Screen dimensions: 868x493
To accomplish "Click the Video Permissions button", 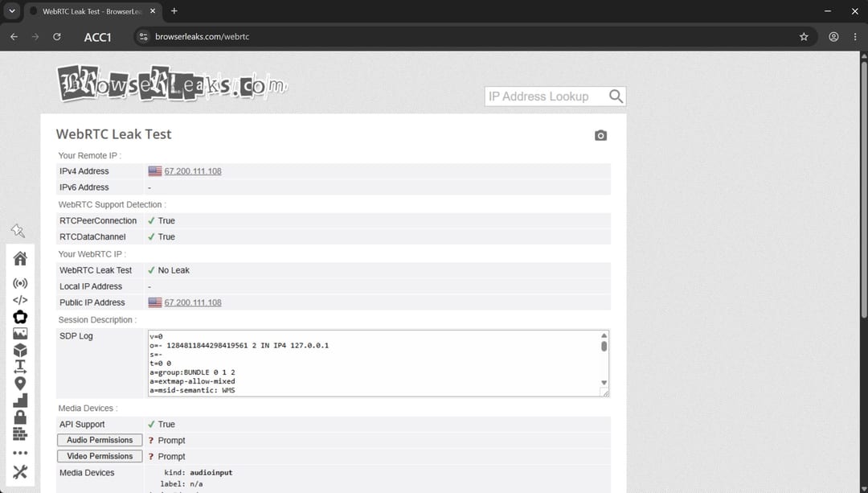I will [100, 457].
